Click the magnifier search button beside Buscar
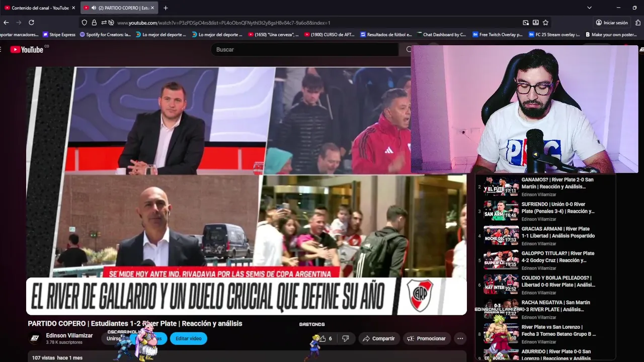Viewport: 644px width, 362px height. 409,49
